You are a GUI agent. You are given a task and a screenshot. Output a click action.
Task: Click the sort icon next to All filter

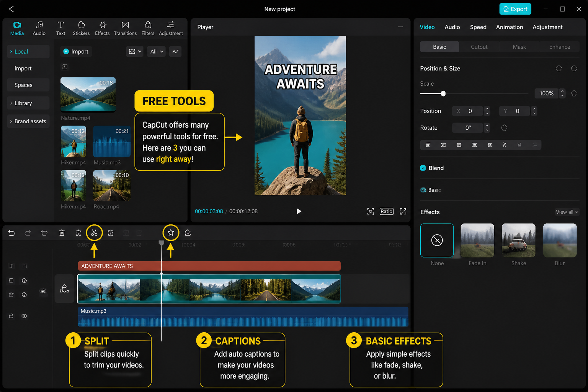click(x=175, y=51)
